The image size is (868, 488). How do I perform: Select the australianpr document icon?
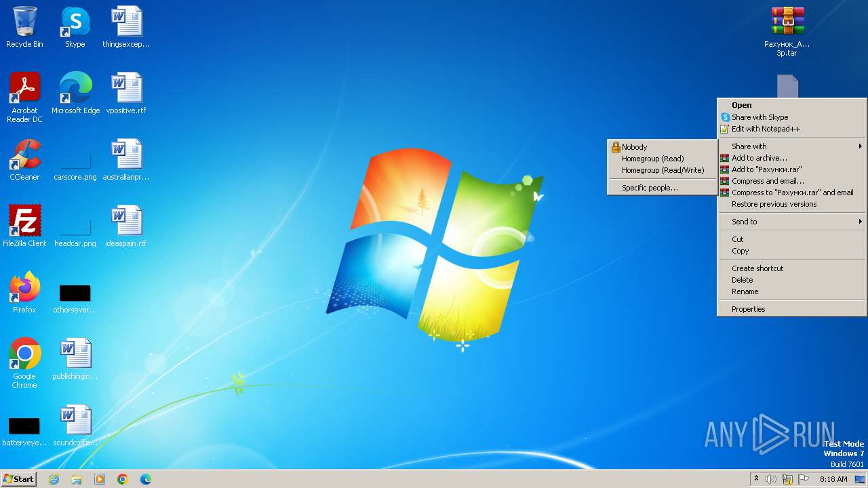click(126, 160)
